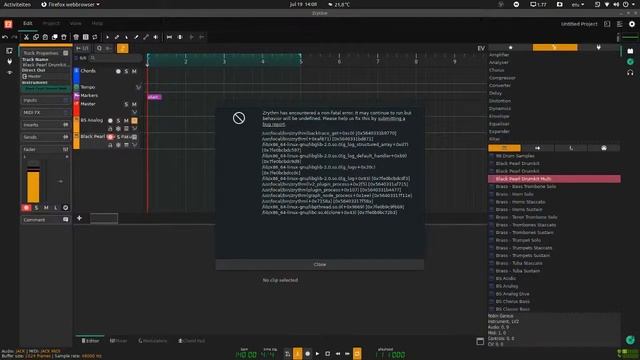Click the rewind transport button
Image resolution: width=640 pixels, height=360 pixels.
[x=338, y=353]
